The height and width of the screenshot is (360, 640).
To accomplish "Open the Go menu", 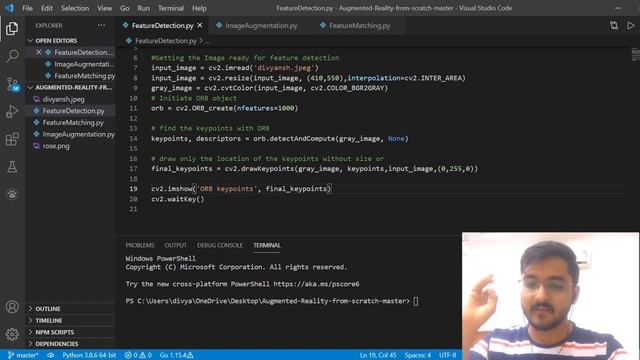I will point(124,8).
